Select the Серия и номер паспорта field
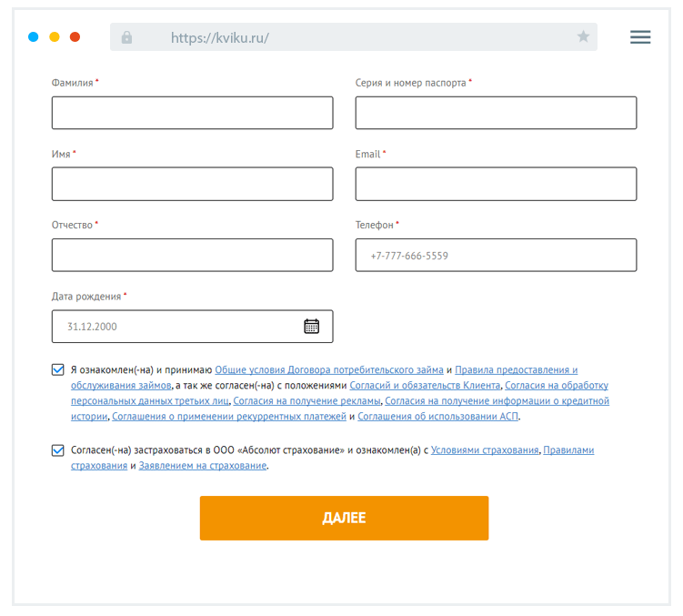683x616 pixels. 496,113
